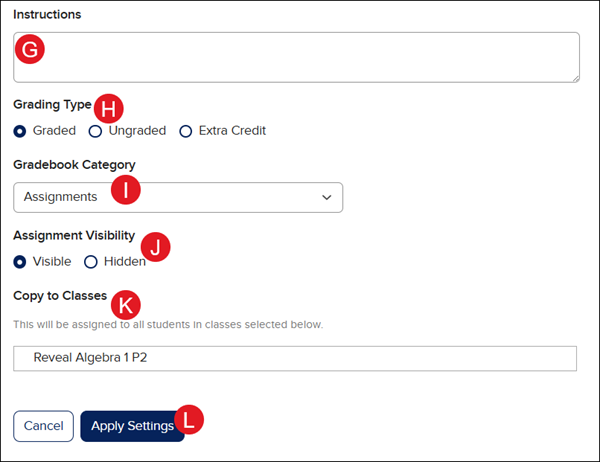Click the red I marker on Gradebook Category
Image resolution: width=600 pixels, height=462 pixels.
click(125, 192)
